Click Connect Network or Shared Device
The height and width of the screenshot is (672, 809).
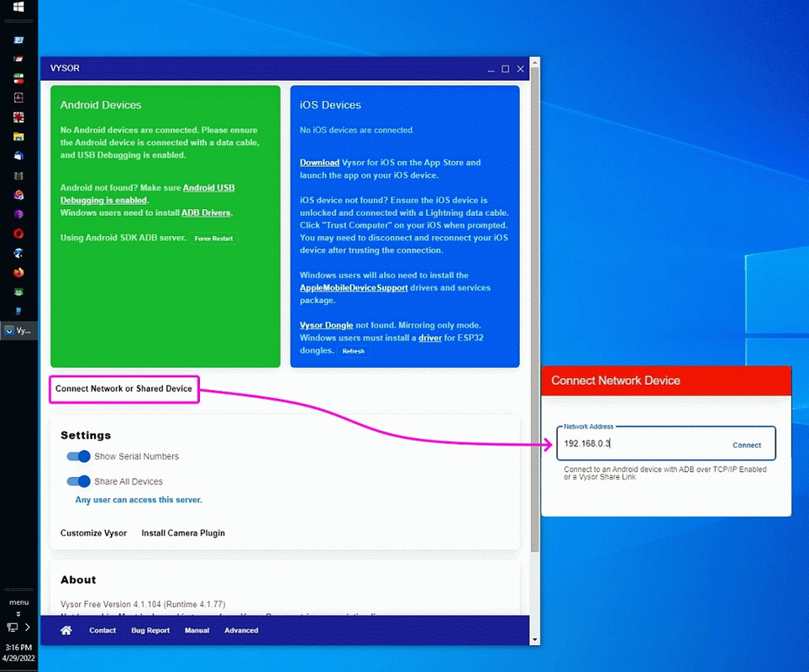point(123,389)
